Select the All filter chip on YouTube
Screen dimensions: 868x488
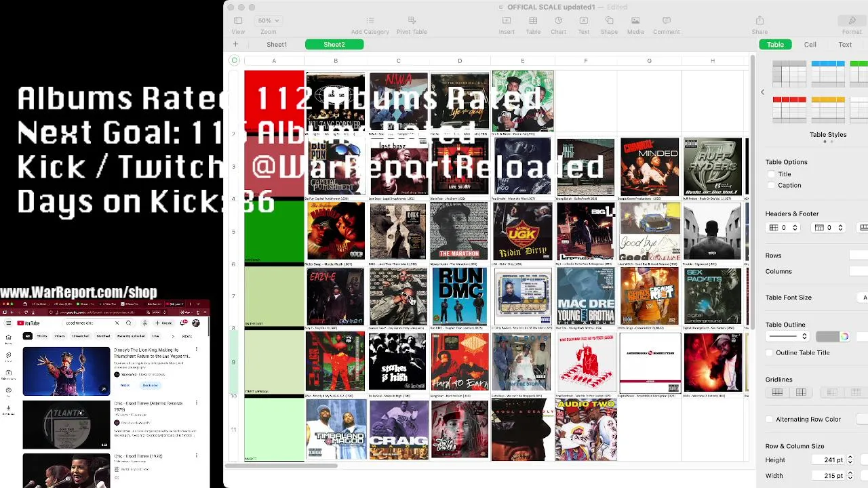tap(28, 336)
